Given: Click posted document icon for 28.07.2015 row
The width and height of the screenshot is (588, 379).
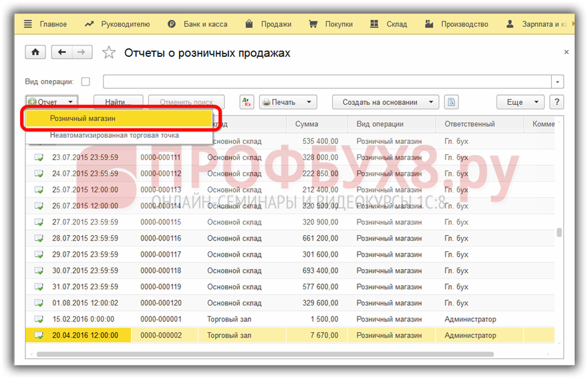Looking at the screenshot, I should [x=39, y=238].
